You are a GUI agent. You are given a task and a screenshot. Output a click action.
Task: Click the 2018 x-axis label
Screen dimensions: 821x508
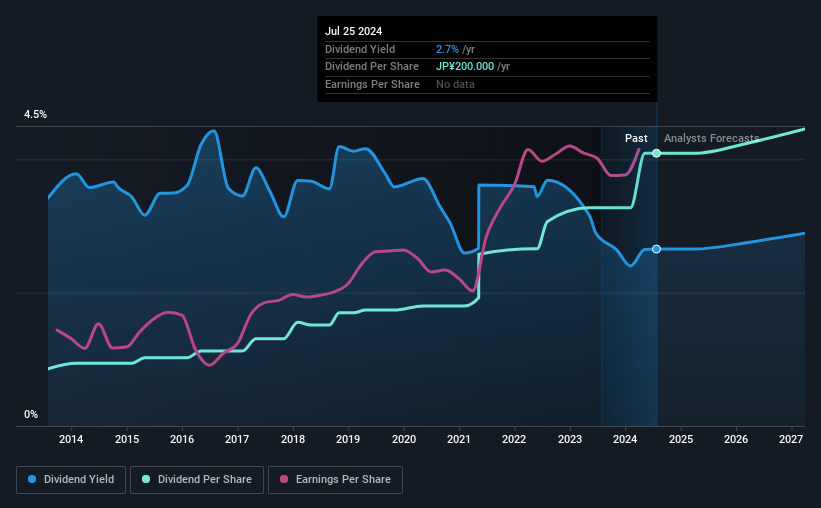(x=293, y=439)
